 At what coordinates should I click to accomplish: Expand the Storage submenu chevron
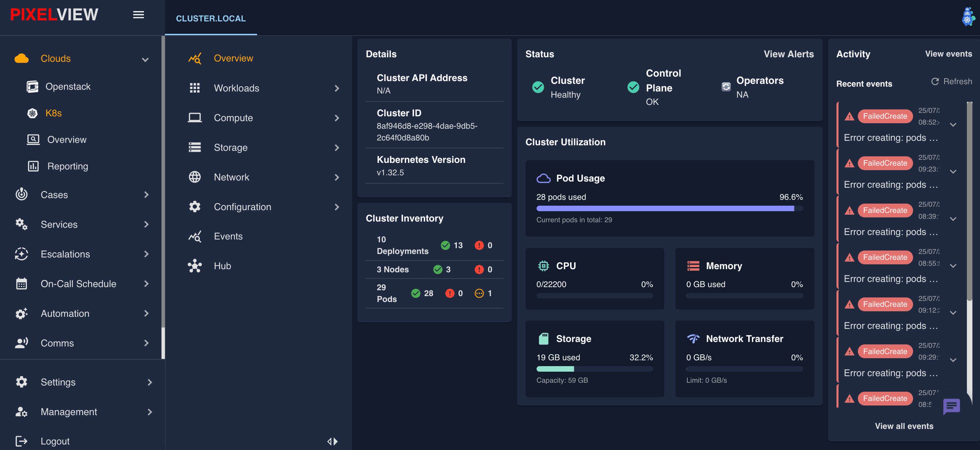click(x=337, y=148)
